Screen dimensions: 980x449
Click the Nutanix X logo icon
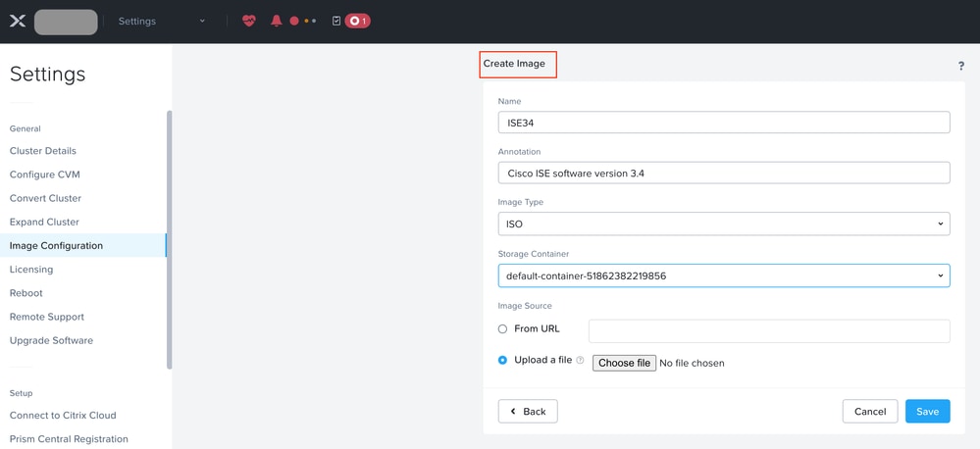coord(18,22)
